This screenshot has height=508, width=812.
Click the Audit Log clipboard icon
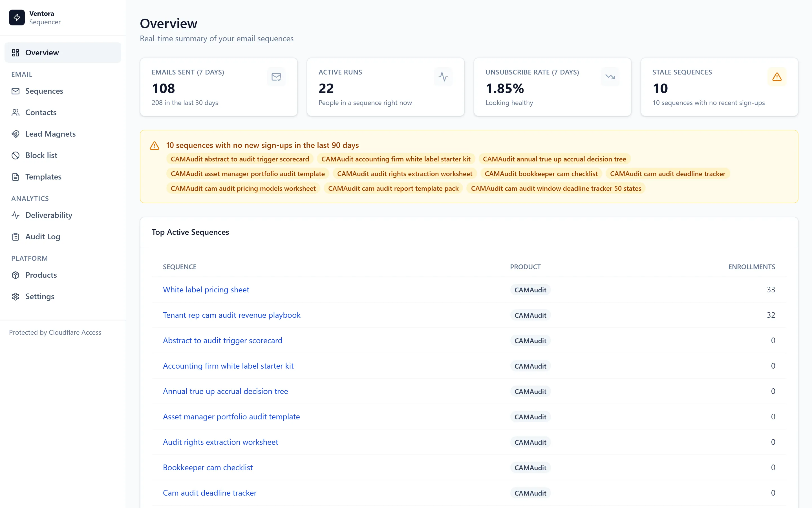16,237
